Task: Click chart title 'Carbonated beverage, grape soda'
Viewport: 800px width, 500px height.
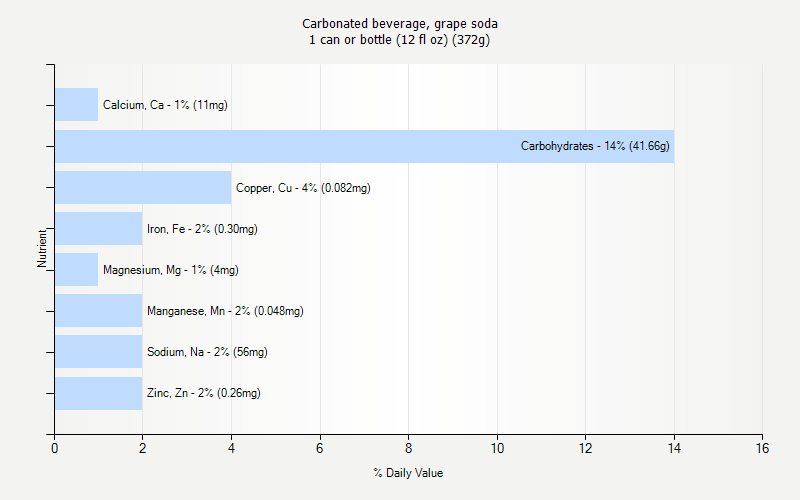Action: (400, 23)
